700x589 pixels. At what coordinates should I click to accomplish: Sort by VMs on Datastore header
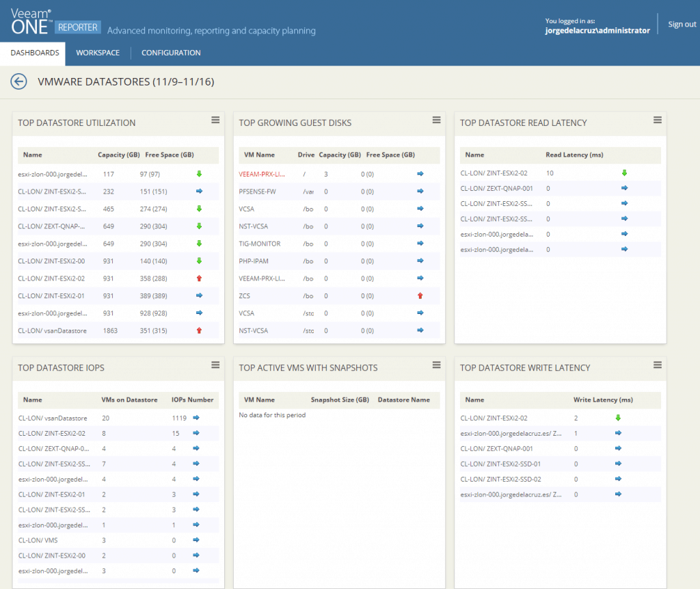pyautogui.click(x=129, y=400)
